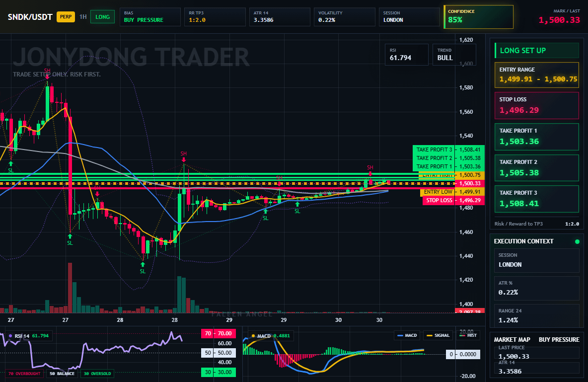Click the STOP LOSS 1,496.29 side panel card
The height and width of the screenshot is (382, 588).
(537, 105)
